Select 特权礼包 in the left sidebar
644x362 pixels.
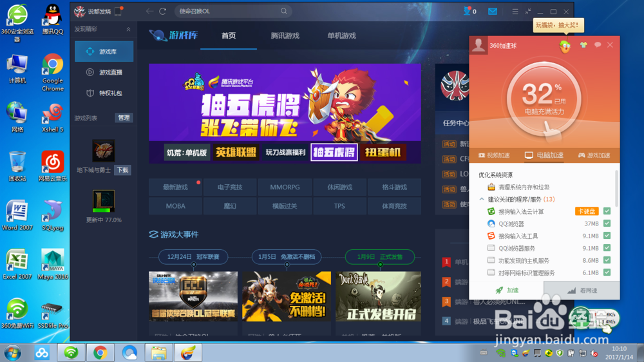click(104, 93)
